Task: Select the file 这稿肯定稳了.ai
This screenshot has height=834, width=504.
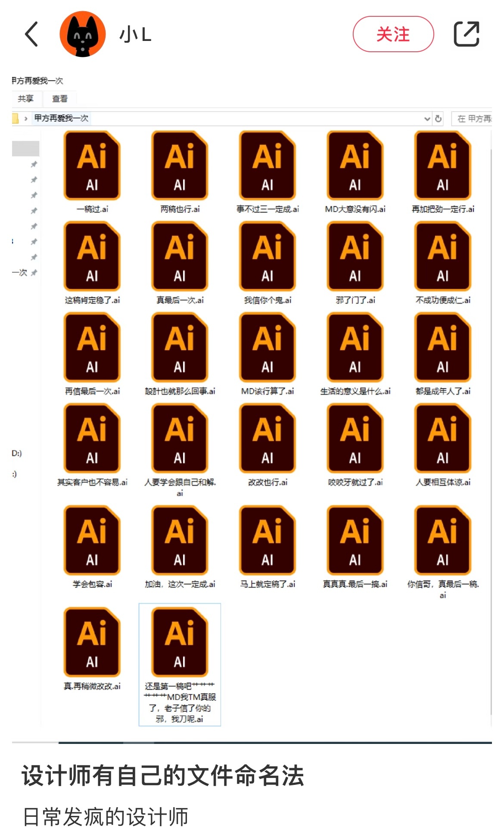Action: coord(92,263)
